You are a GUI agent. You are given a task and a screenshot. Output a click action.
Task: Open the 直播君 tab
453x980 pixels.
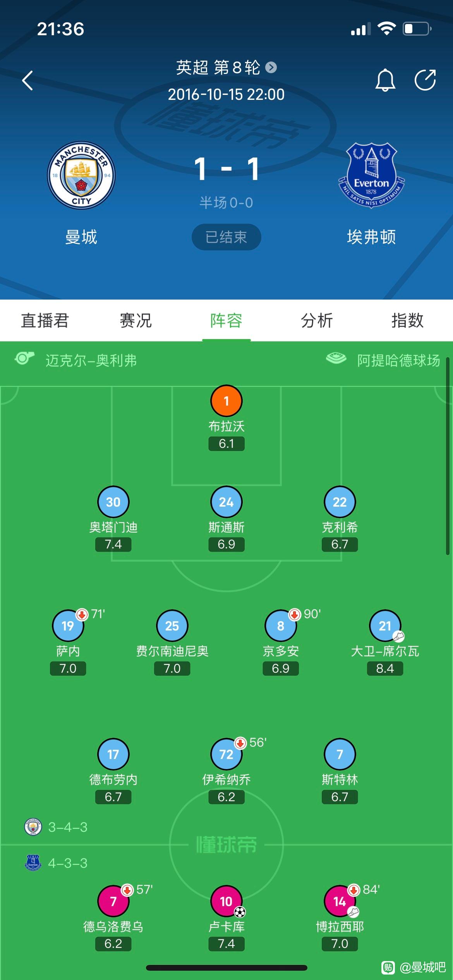pyautogui.click(x=45, y=320)
